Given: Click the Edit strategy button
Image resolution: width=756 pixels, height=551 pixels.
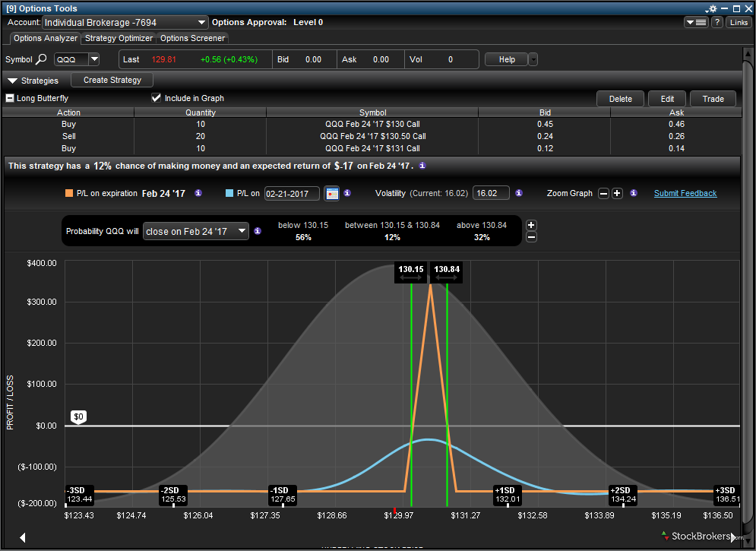Looking at the screenshot, I should (667, 99).
